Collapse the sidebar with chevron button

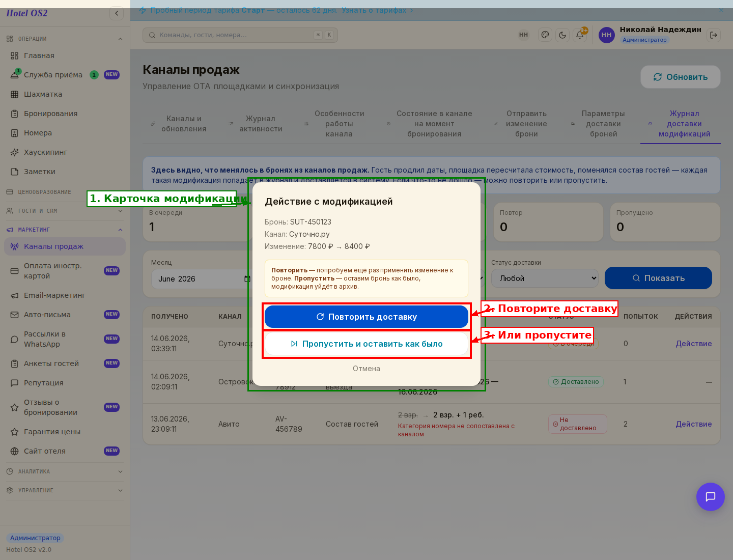coord(117,13)
